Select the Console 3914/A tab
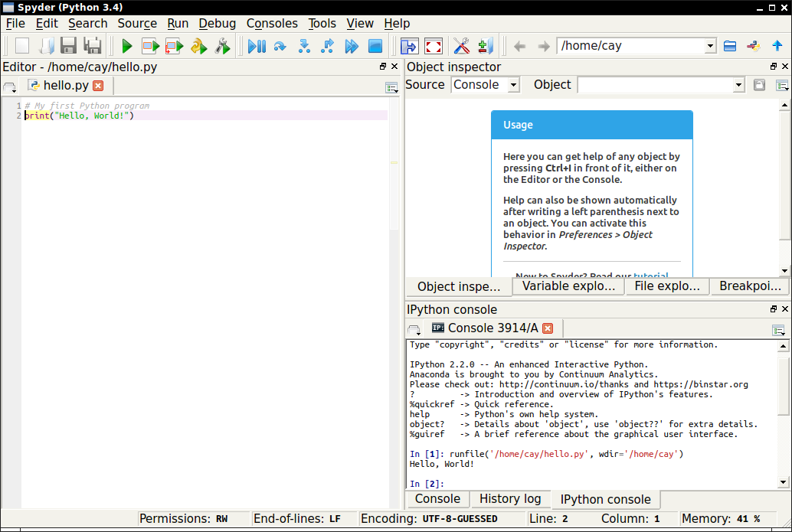 (x=493, y=328)
